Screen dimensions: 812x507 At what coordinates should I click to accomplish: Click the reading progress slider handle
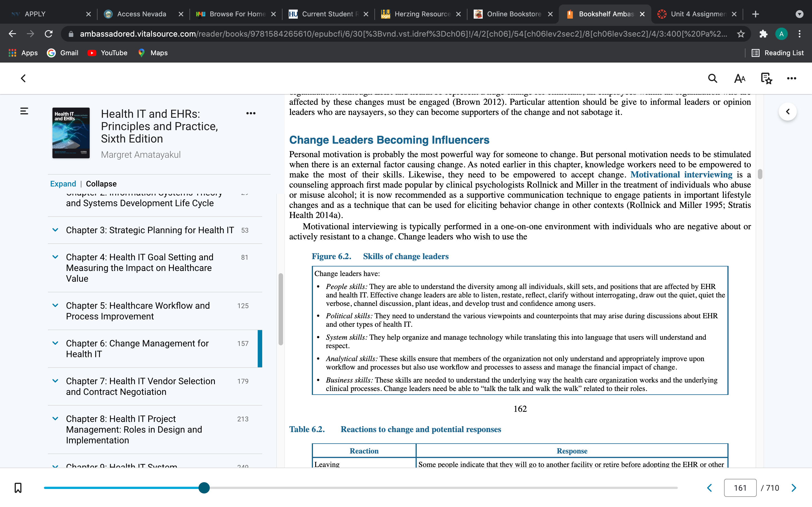click(204, 488)
